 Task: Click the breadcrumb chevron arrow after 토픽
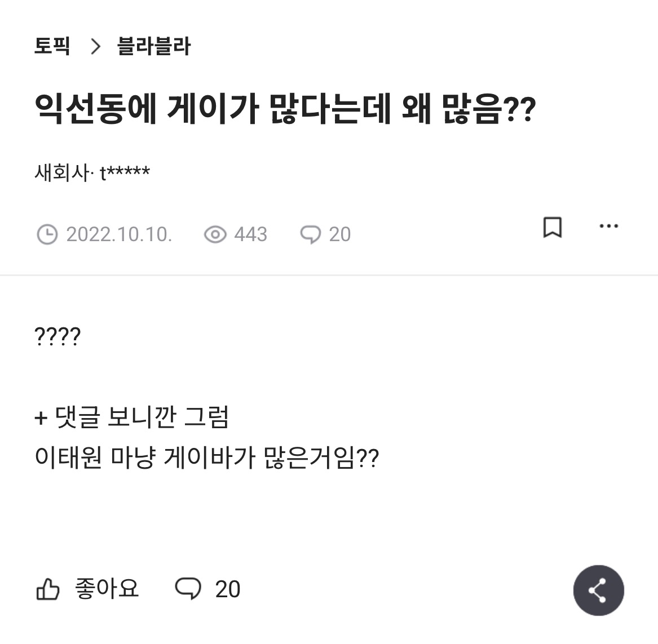pos(95,46)
